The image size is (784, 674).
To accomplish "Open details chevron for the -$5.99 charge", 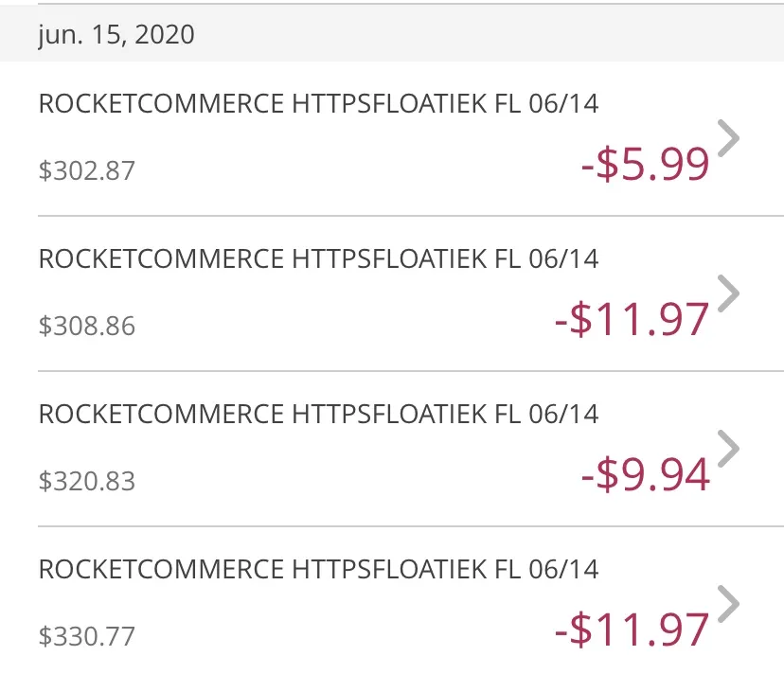I will [728, 138].
